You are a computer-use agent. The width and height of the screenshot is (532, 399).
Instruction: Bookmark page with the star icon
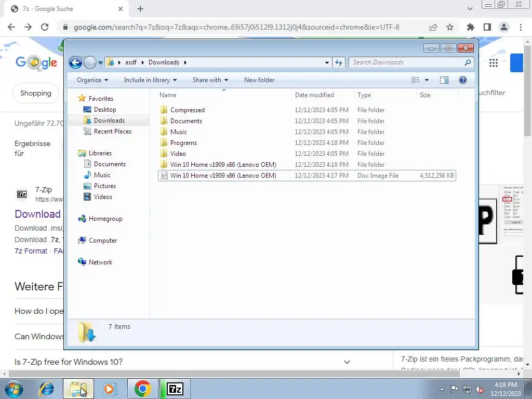click(450, 27)
